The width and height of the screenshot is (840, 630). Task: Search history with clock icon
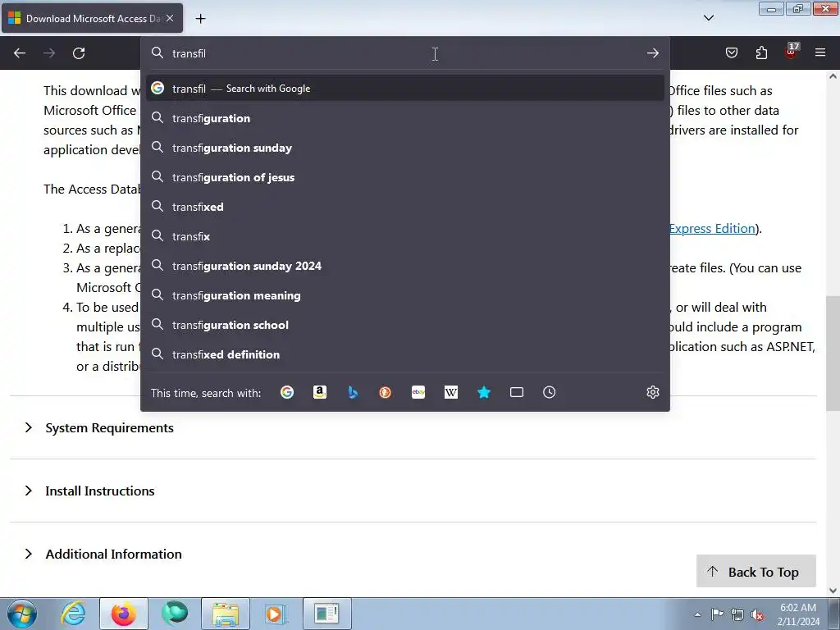(549, 392)
